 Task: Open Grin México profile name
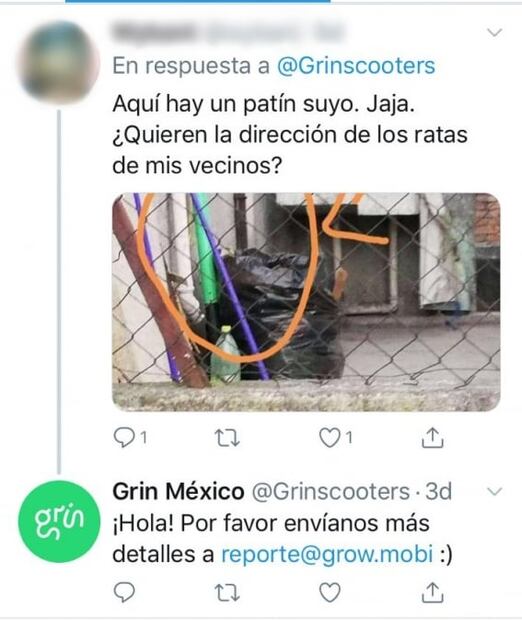tap(178, 491)
